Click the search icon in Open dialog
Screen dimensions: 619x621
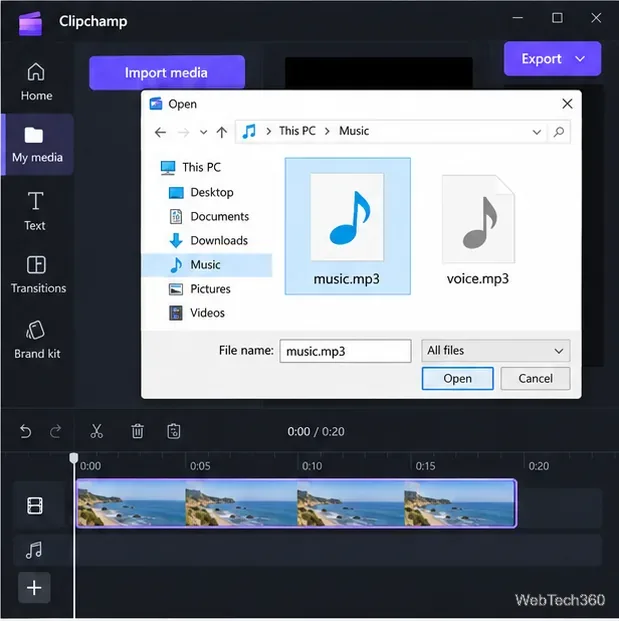(x=559, y=132)
